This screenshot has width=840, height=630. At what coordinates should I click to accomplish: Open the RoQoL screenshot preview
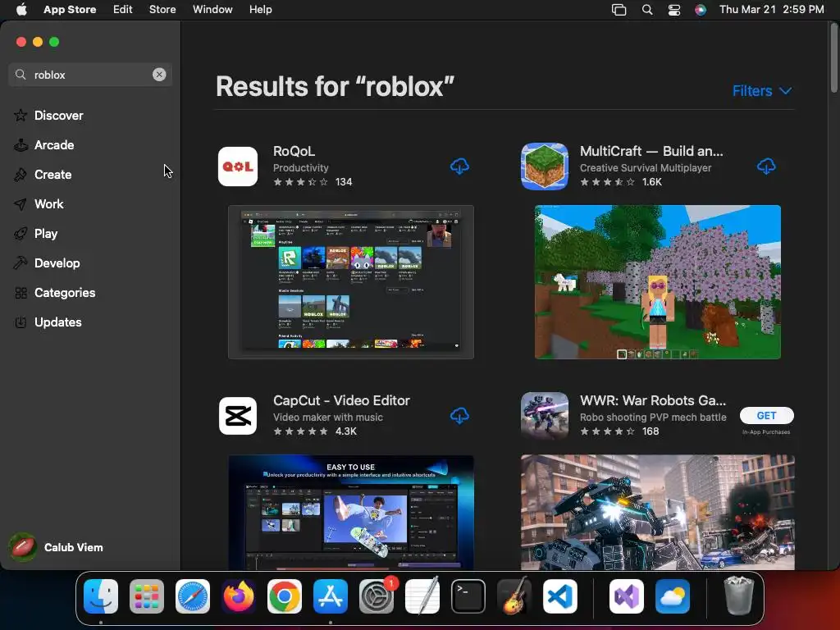point(351,282)
